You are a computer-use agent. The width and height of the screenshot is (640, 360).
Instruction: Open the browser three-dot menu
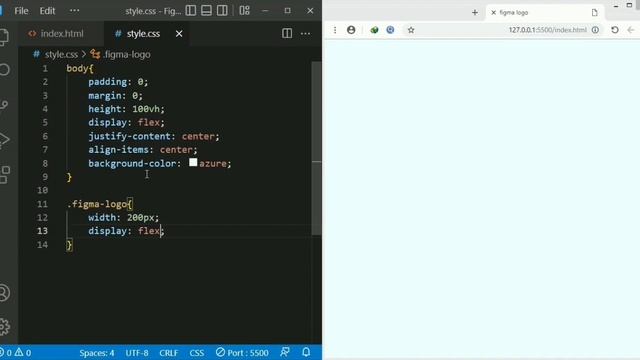pyautogui.click(x=335, y=30)
